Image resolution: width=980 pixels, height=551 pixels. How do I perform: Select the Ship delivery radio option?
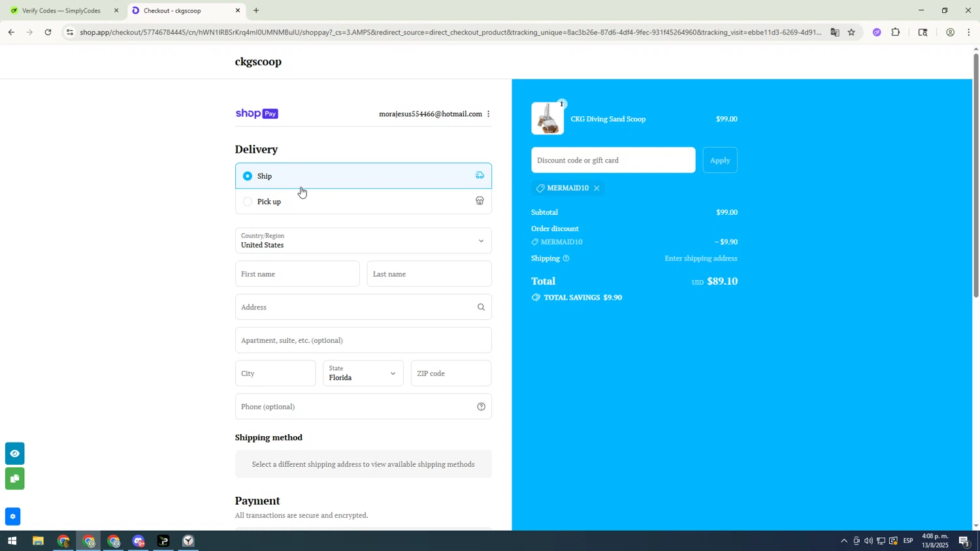tap(247, 176)
